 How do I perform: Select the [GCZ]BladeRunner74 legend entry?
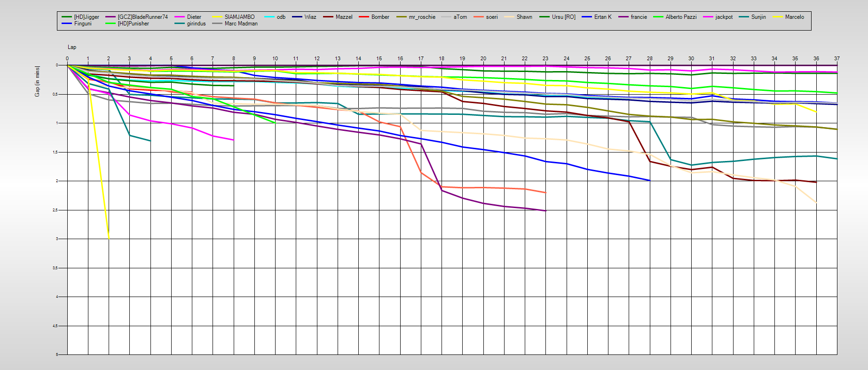point(142,17)
